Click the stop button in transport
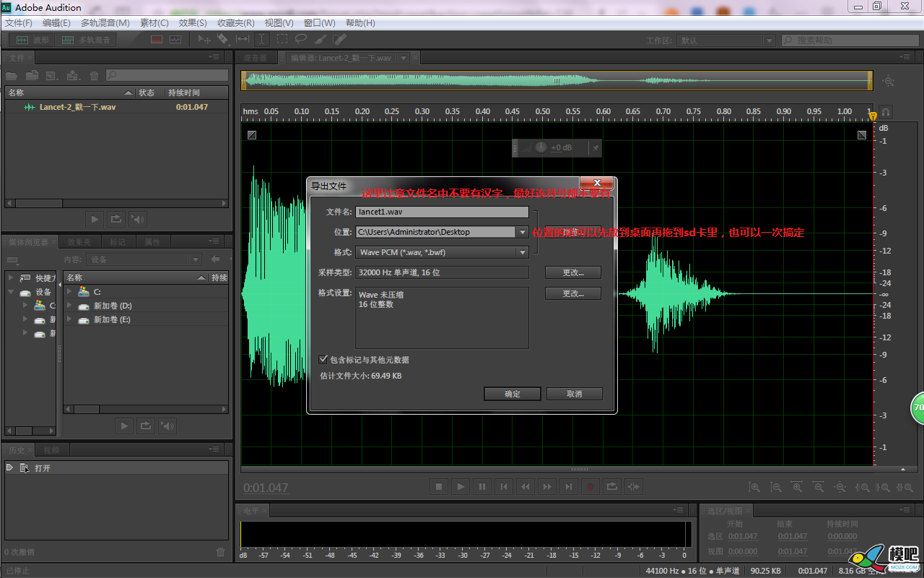 439,487
